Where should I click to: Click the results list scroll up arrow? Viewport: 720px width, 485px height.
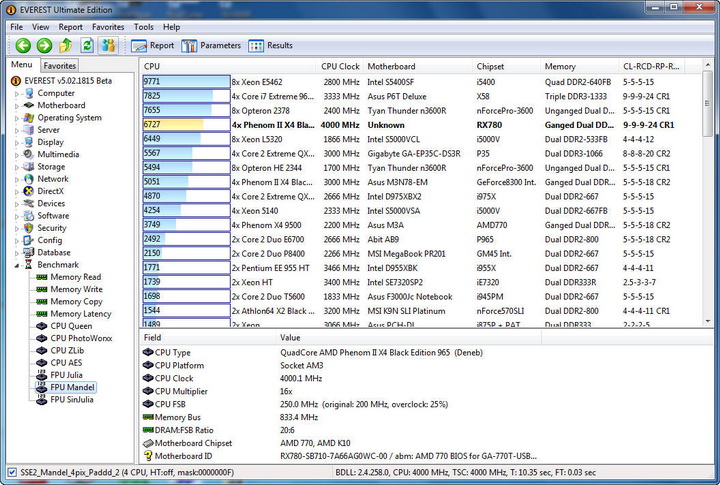tap(708, 66)
